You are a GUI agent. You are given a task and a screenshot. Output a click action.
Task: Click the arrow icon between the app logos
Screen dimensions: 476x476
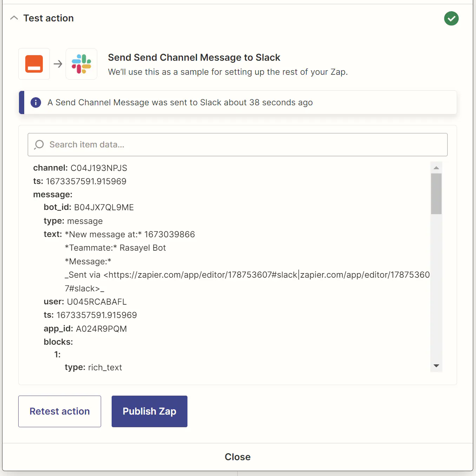click(58, 64)
